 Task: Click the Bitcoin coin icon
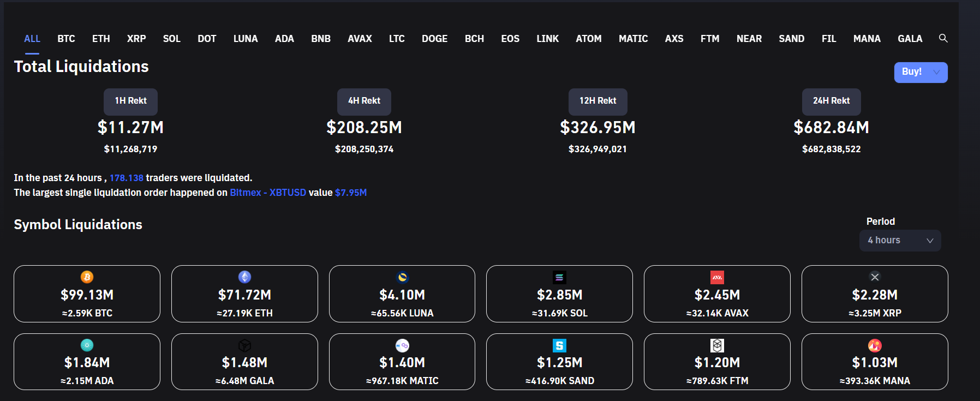(x=87, y=277)
